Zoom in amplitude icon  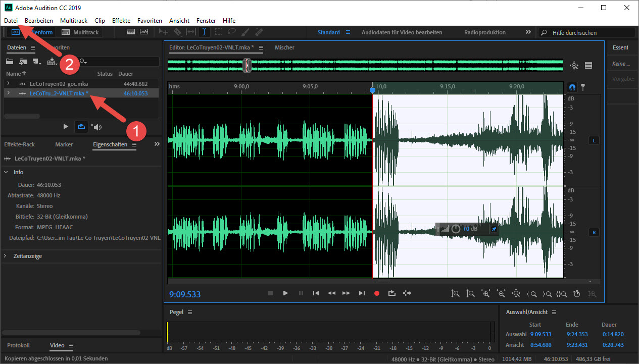point(456,293)
